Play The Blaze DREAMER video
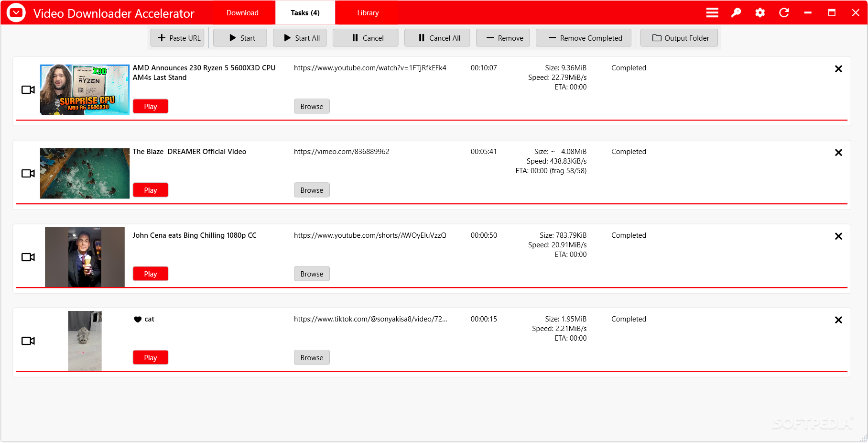 tap(151, 190)
